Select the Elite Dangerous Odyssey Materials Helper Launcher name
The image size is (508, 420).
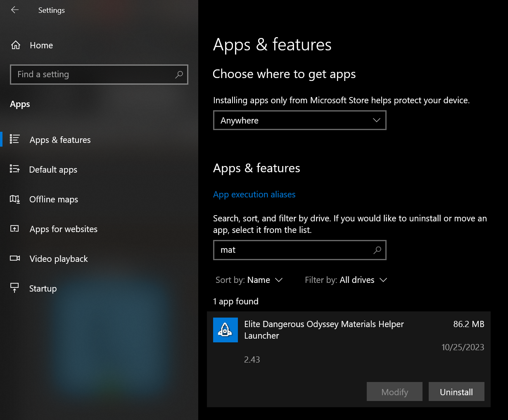[324, 330]
